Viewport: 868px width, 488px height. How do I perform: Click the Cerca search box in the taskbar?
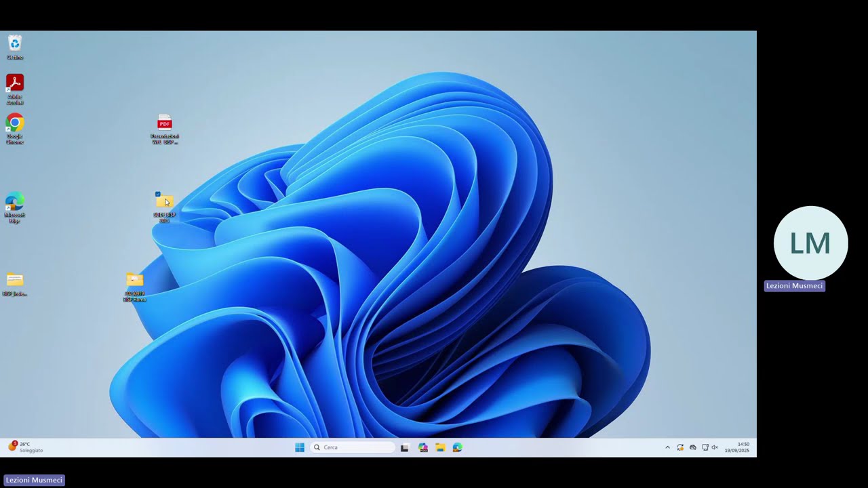pyautogui.click(x=353, y=447)
